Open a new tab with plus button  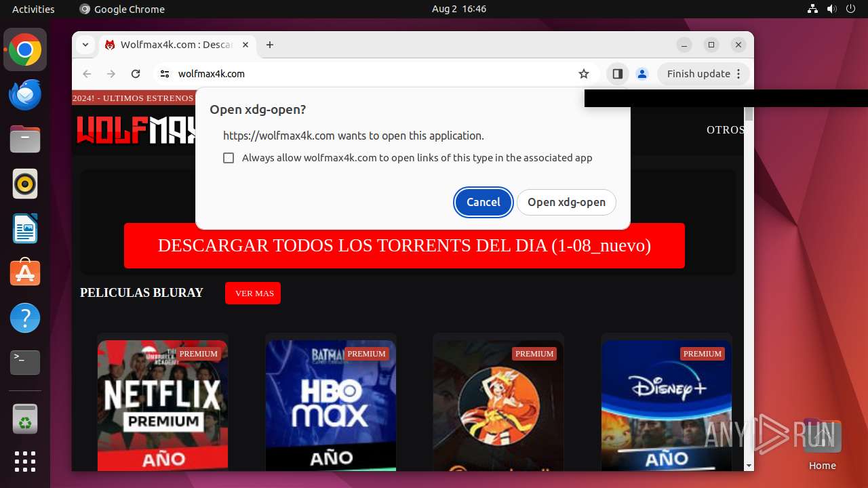point(270,45)
